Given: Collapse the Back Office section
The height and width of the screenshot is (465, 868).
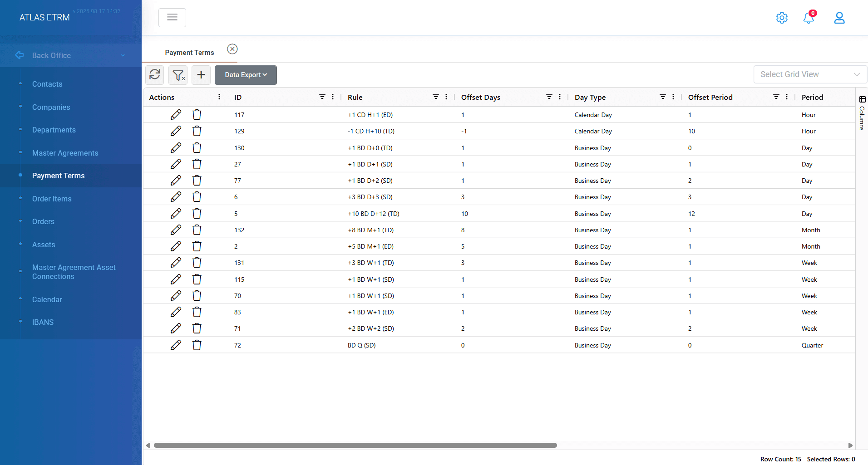Looking at the screenshot, I should 71,55.
